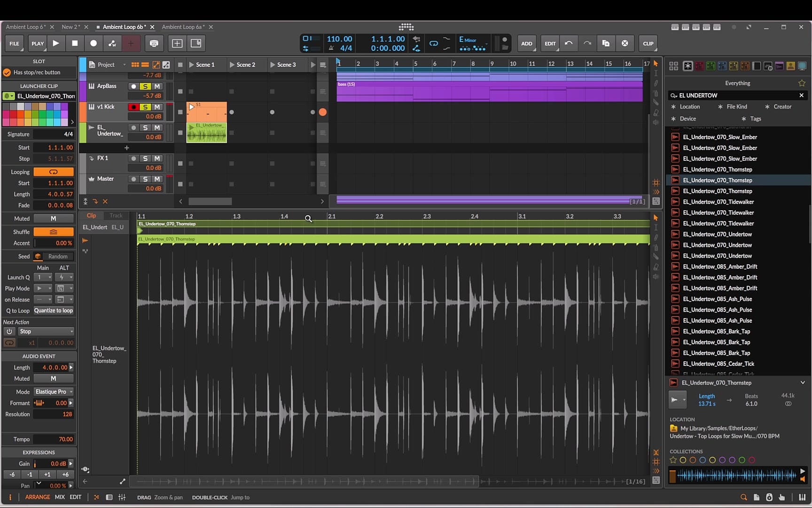Open the Next Action Stop dropdown
Viewport: 812px width, 508px height.
46,332
